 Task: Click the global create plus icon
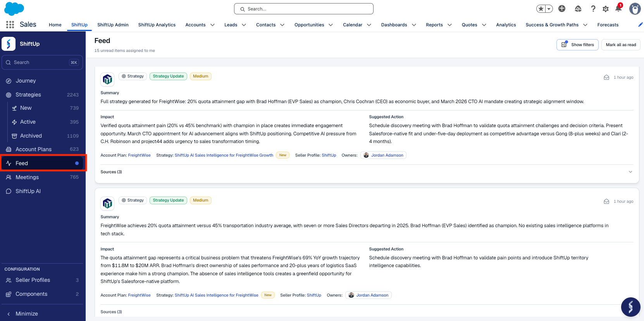562,9
